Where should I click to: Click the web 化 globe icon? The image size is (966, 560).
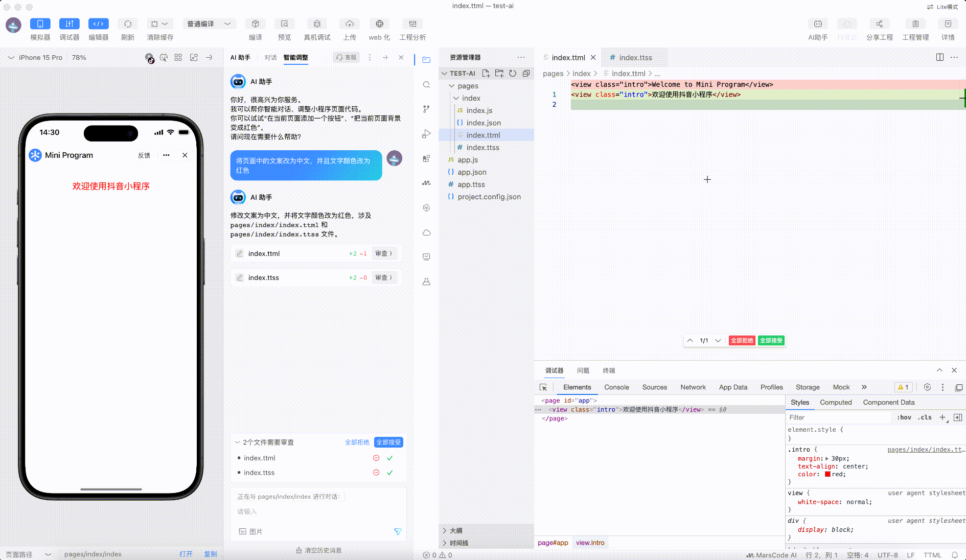pyautogui.click(x=379, y=24)
